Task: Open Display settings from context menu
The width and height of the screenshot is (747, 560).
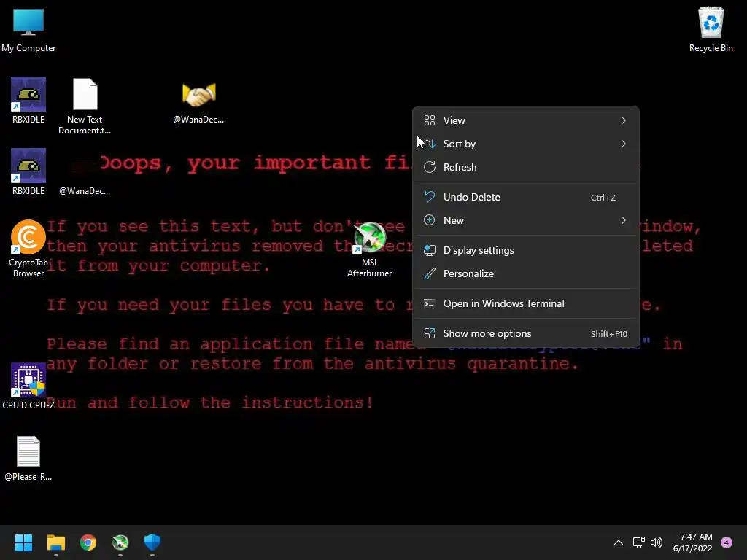Action: tap(525, 251)
